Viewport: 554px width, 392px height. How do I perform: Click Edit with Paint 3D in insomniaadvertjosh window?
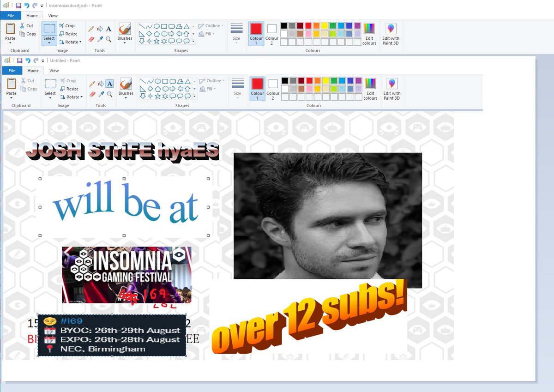click(x=391, y=34)
